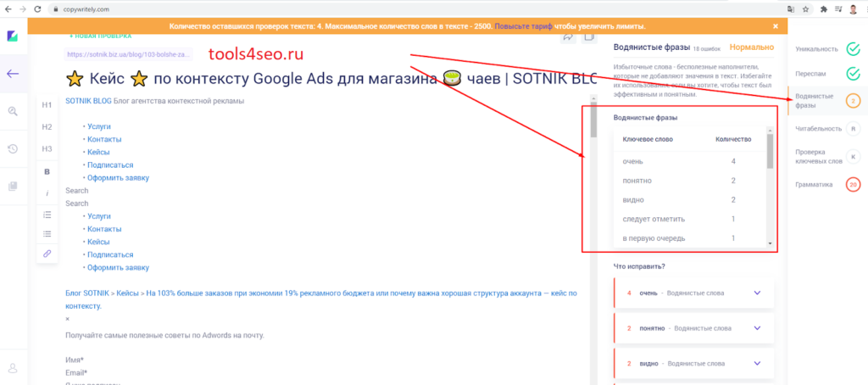The width and height of the screenshot is (868, 385).
Task: Open the user profile icon at the sidebar bottom
Action: point(13,368)
